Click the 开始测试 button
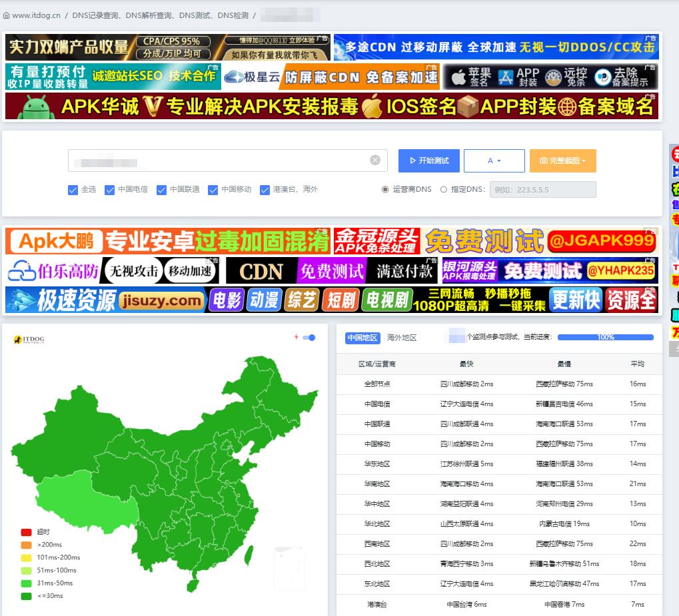679x616 pixels. click(x=429, y=160)
